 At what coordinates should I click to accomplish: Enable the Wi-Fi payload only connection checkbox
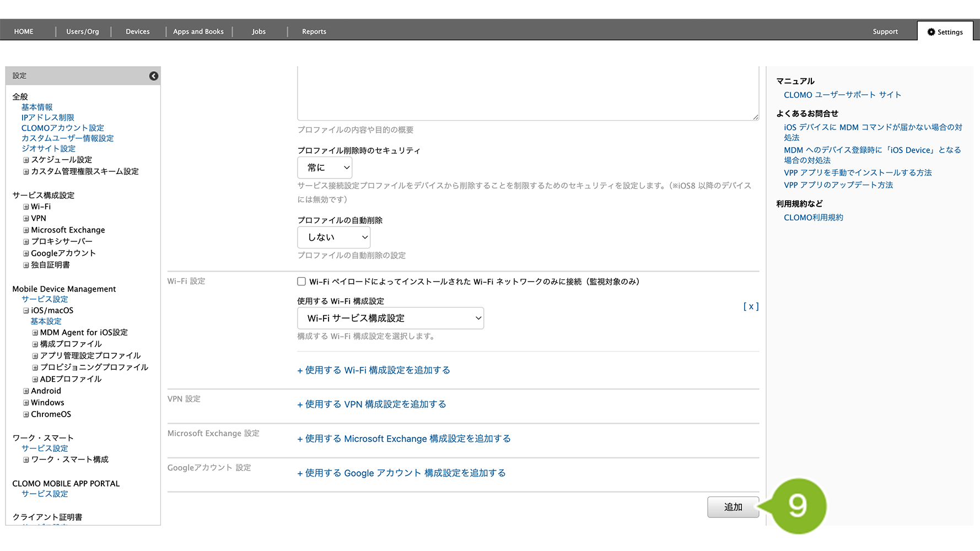[x=301, y=282]
